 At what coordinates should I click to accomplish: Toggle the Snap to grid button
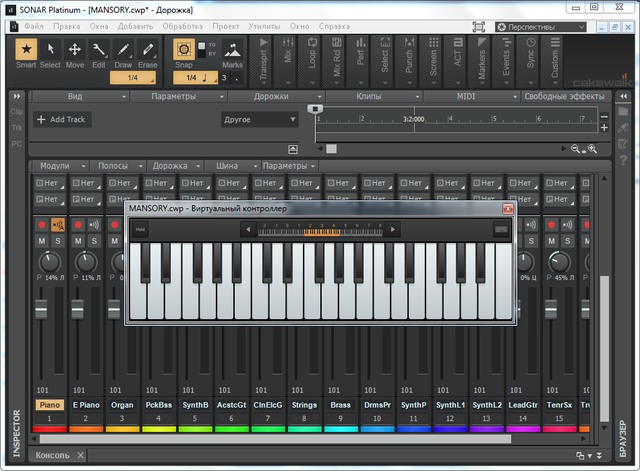point(184,51)
